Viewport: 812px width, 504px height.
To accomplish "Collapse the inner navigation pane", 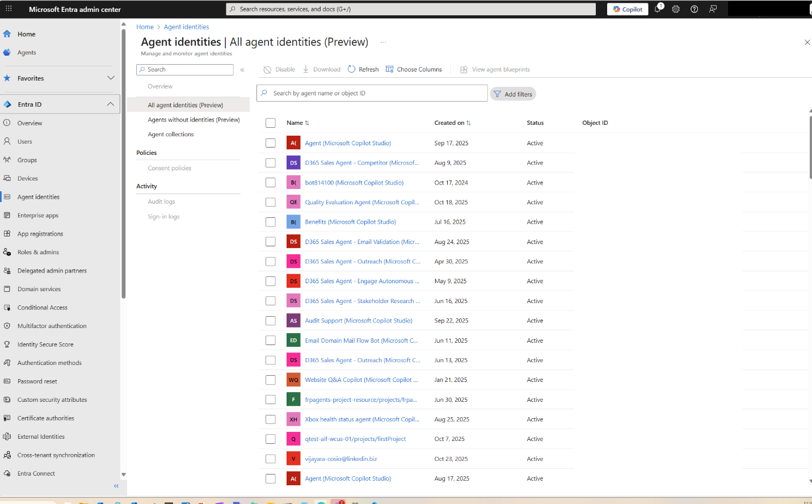I will tap(242, 69).
